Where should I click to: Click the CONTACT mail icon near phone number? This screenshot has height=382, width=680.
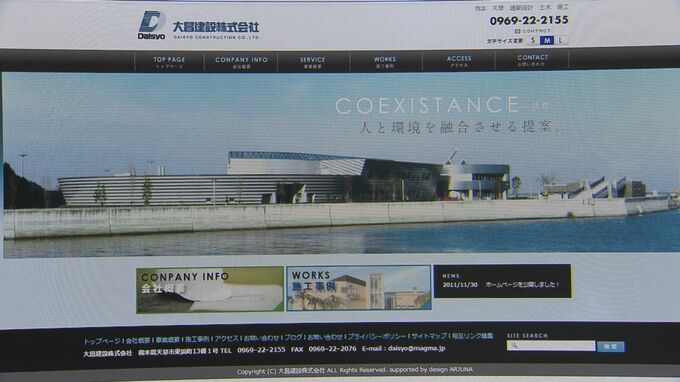click(x=517, y=31)
